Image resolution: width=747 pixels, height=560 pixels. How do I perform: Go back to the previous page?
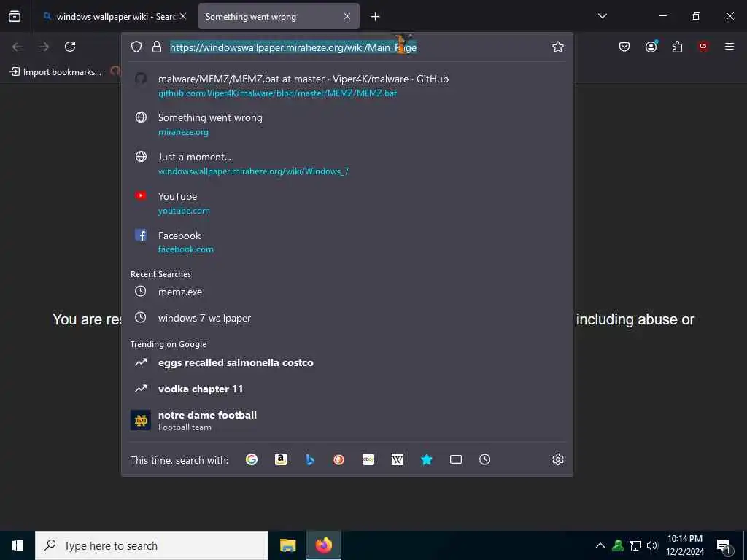(x=18, y=47)
